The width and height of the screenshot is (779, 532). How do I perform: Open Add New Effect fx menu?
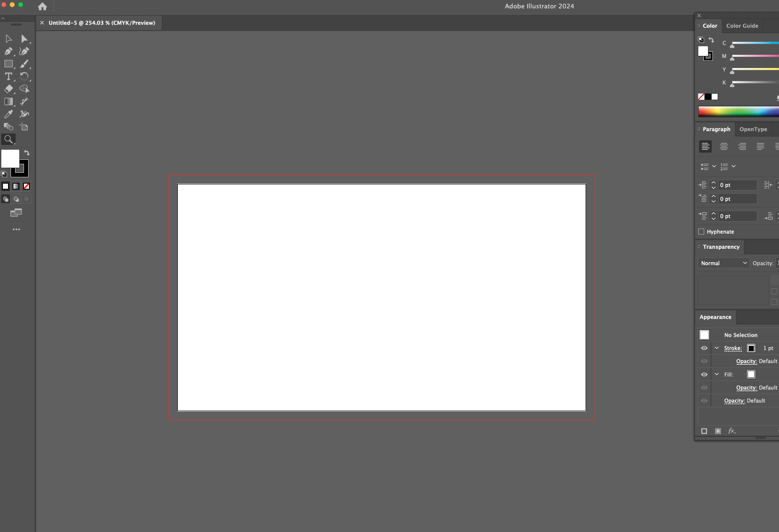pyautogui.click(x=732, y=431)
